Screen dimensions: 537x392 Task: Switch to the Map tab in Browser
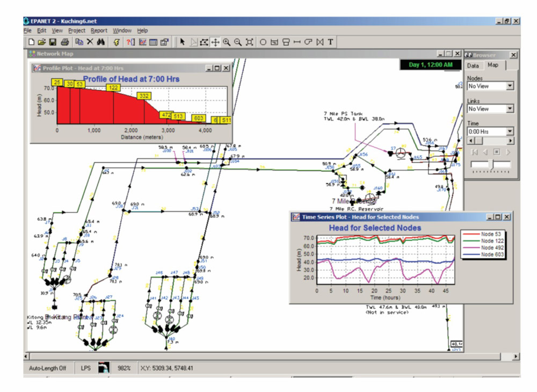click(x=493, y=65)
